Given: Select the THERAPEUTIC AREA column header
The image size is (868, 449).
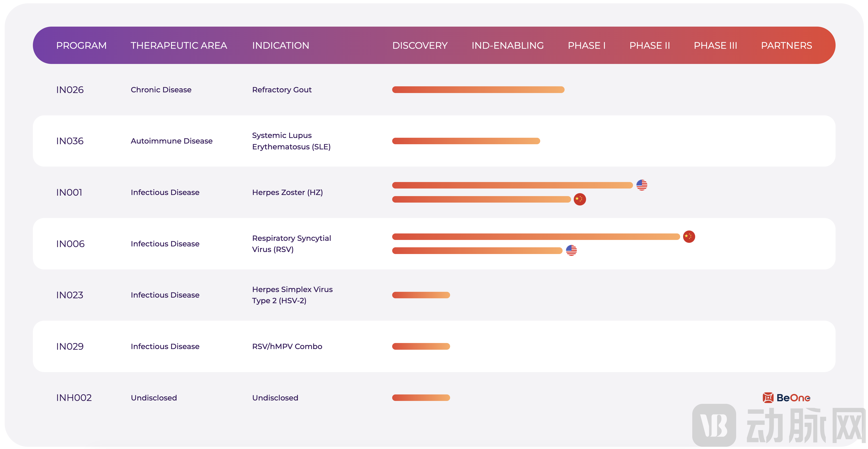Looking at the screenshot, I should point(179,46).
